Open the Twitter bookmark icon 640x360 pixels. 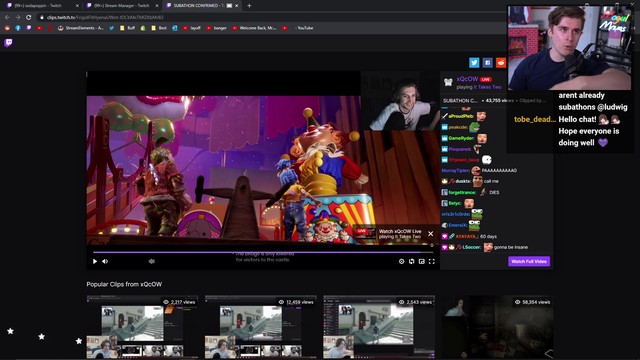[111, 28]
